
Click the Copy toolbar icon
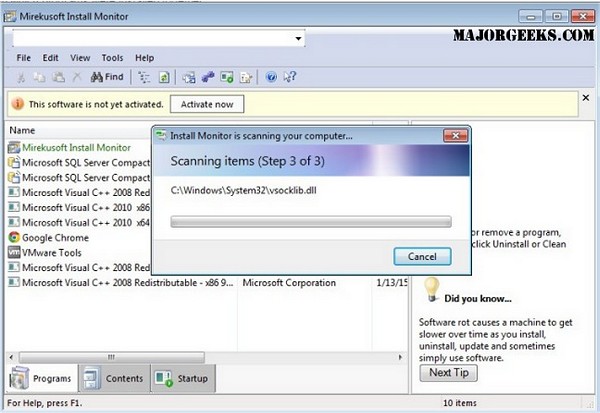pos(39,77)
